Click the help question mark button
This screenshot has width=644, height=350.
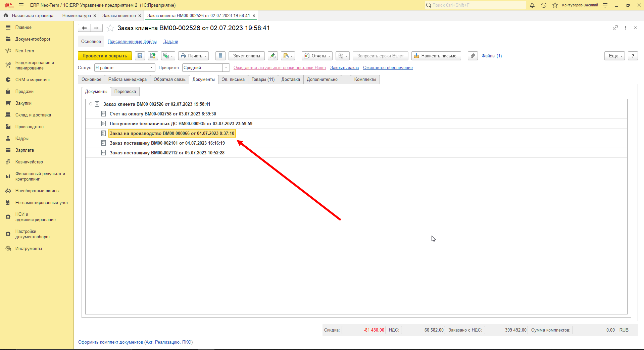tap(633, 56)
